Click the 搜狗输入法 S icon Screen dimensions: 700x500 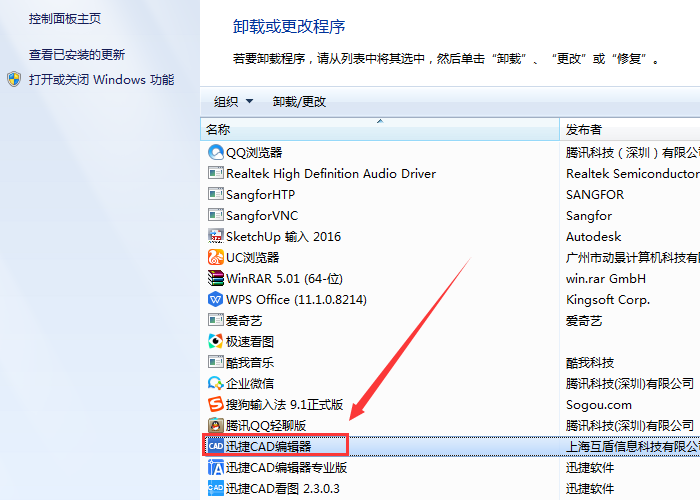pos(216,404)
